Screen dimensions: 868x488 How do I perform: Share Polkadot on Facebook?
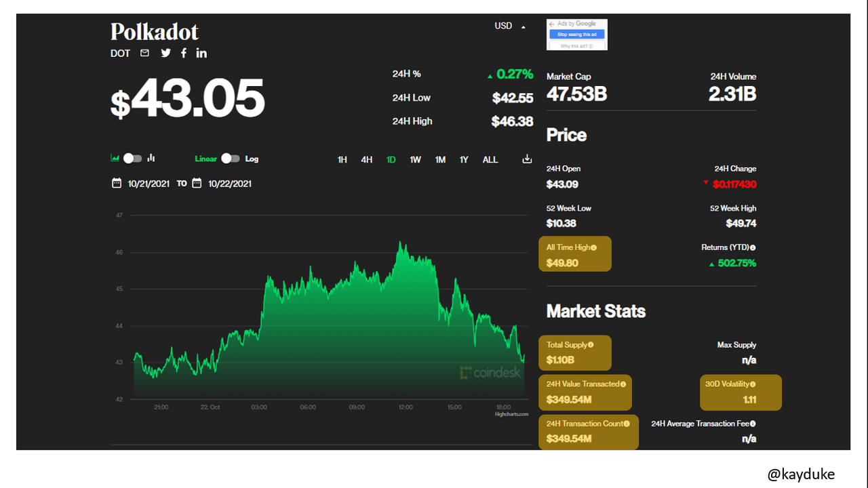184,53
